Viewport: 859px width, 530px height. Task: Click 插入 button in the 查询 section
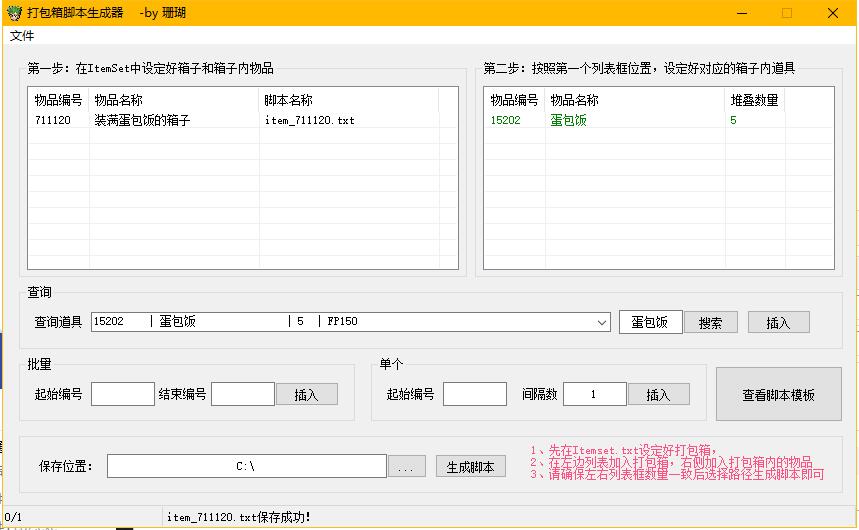(x=778, y=323)
